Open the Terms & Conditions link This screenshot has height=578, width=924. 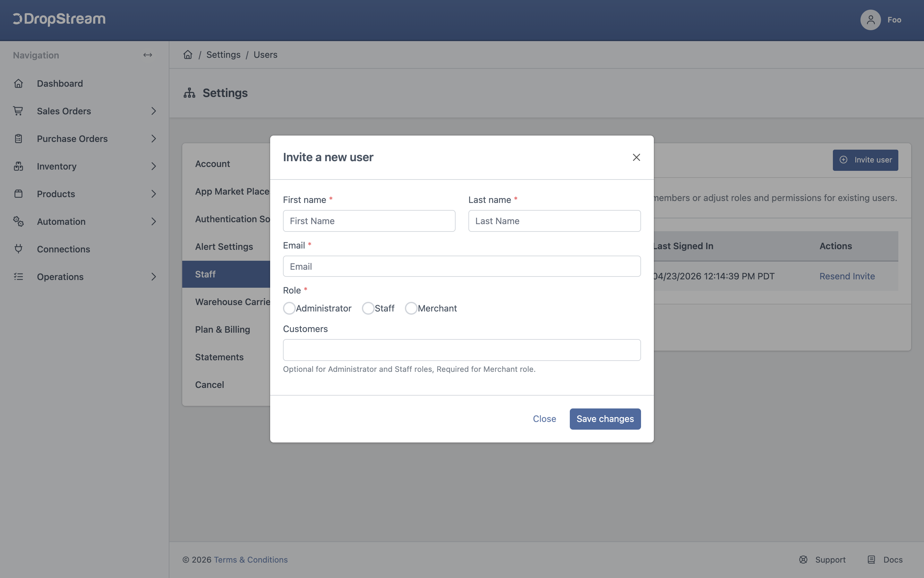tap(251, 560)
